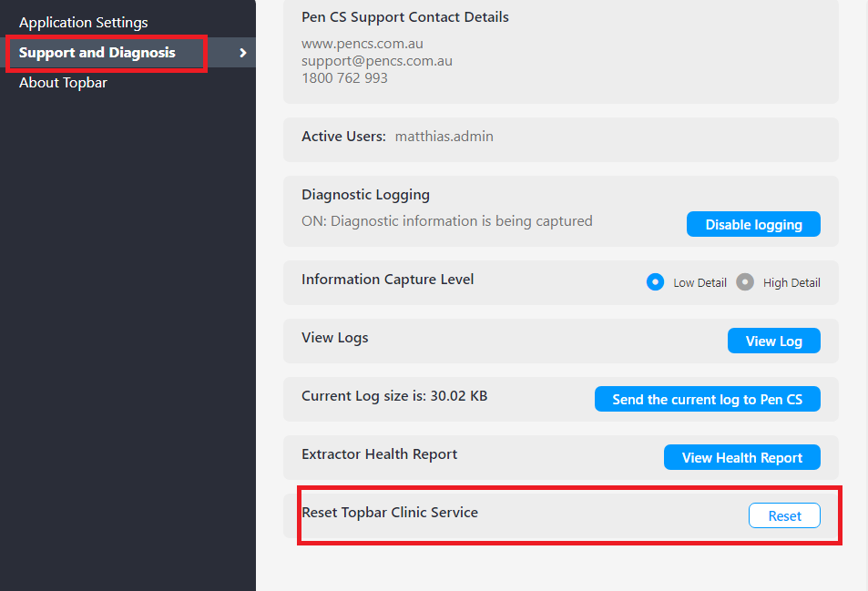Open About Topbar section
The height and width of the screenshot is (591, 868).
(63, 83)
